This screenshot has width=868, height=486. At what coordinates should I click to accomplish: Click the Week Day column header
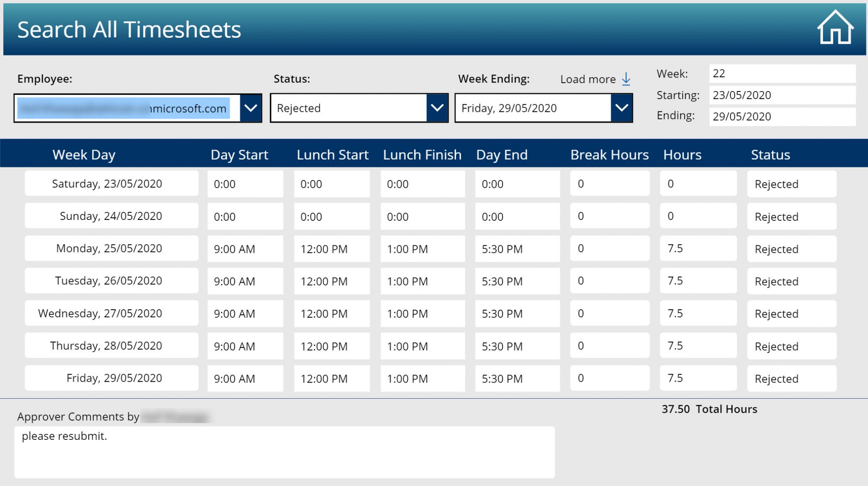(x=84, y=155)
